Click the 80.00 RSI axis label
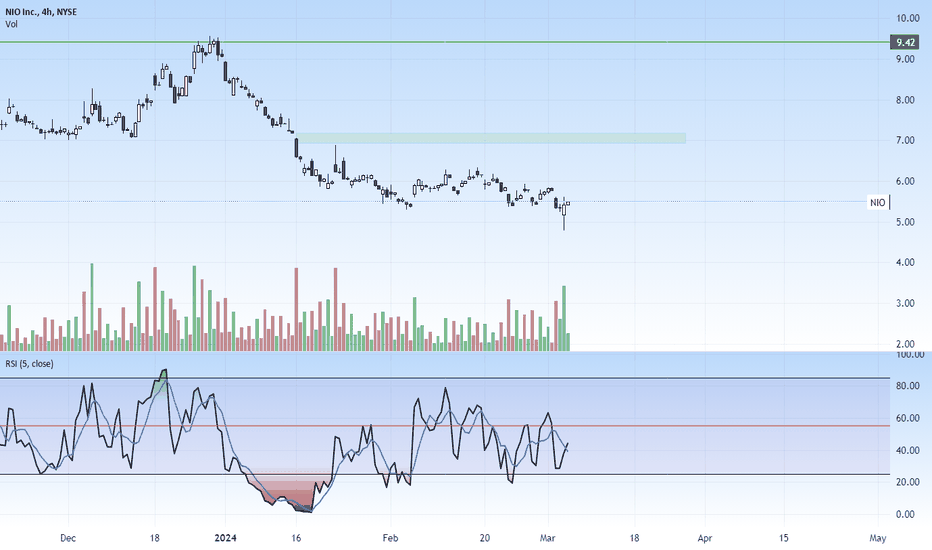The image size is (932, 550). tap(908, 386)
